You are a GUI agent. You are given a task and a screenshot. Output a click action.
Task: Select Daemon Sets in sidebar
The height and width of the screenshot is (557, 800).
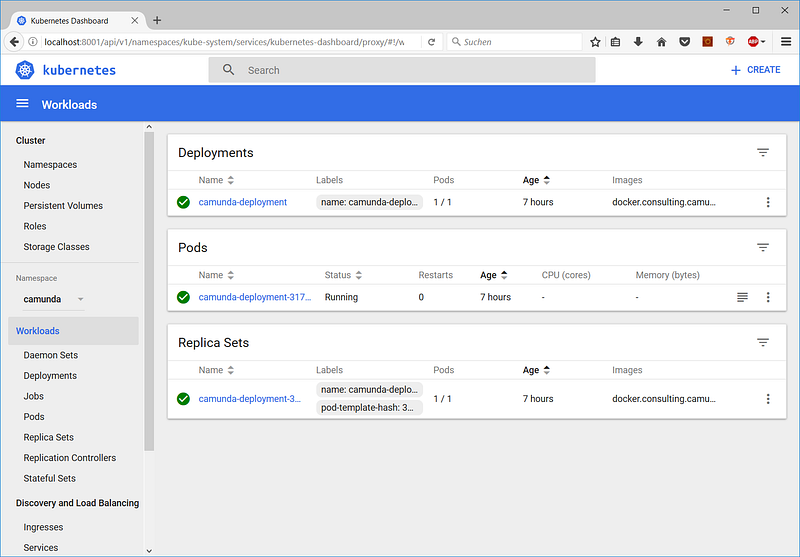pyautogui.click(x=50, y=355)
